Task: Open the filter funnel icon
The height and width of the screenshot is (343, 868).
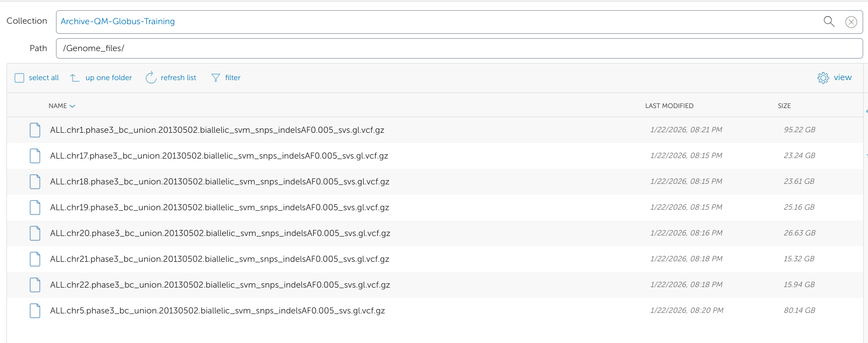Action: 216,78
